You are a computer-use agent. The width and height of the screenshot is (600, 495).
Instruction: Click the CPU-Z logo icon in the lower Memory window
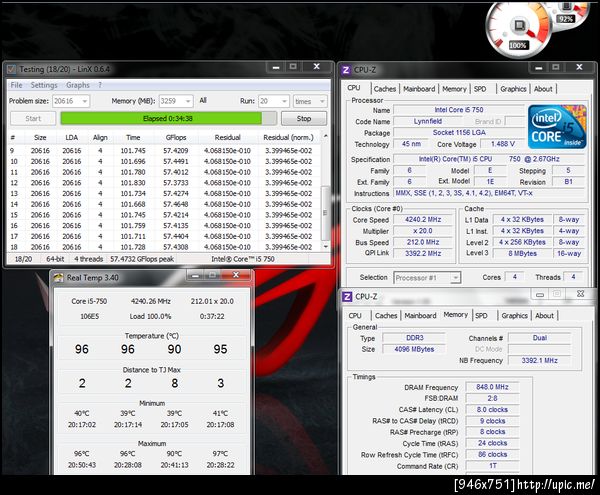pos(347,296)
